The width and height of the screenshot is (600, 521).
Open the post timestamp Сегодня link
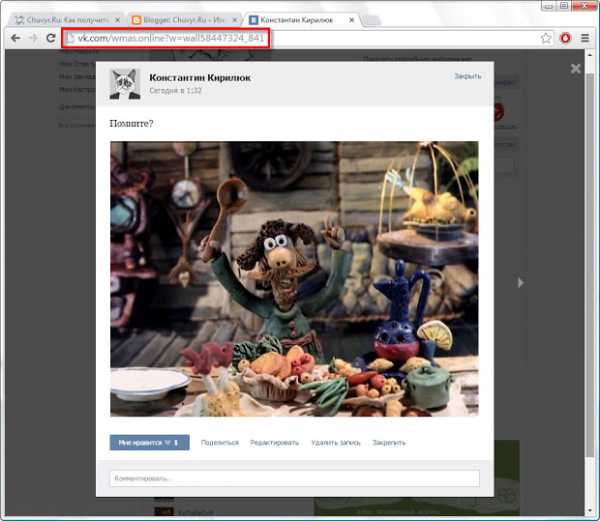(x=175, y=91)
